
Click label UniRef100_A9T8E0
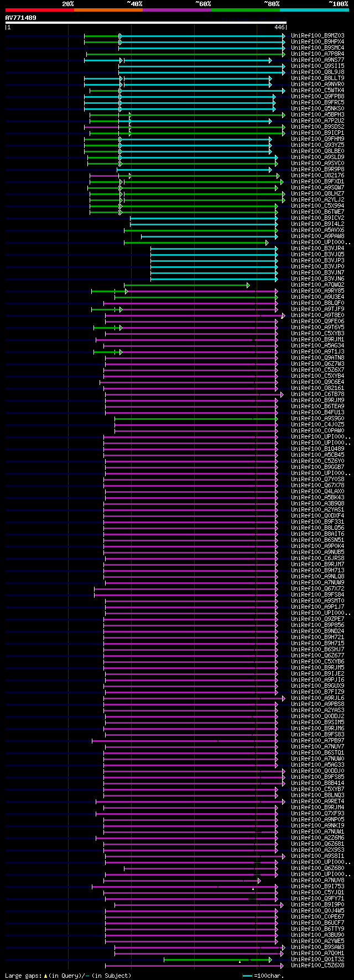pyautogui.click(x=317, y=315)
